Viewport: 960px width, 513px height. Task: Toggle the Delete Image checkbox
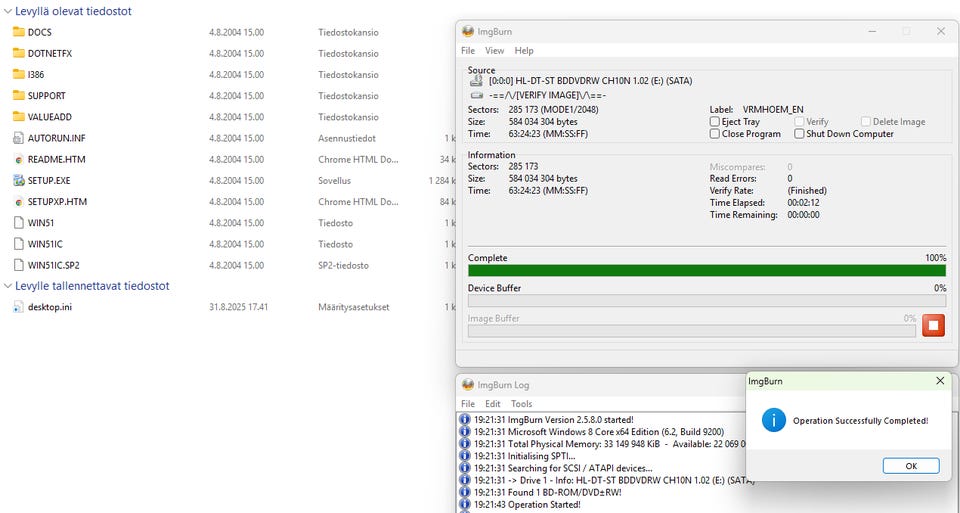(x=866, y=121)
